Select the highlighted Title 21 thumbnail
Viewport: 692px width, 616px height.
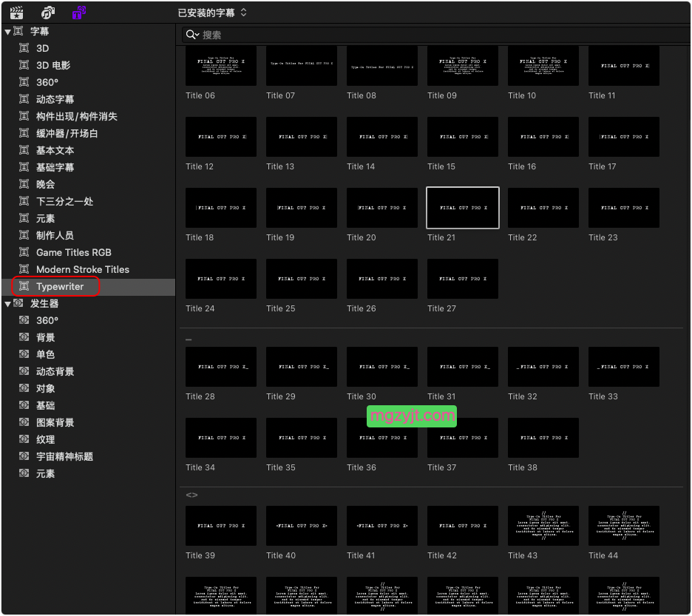pos(463,208)
